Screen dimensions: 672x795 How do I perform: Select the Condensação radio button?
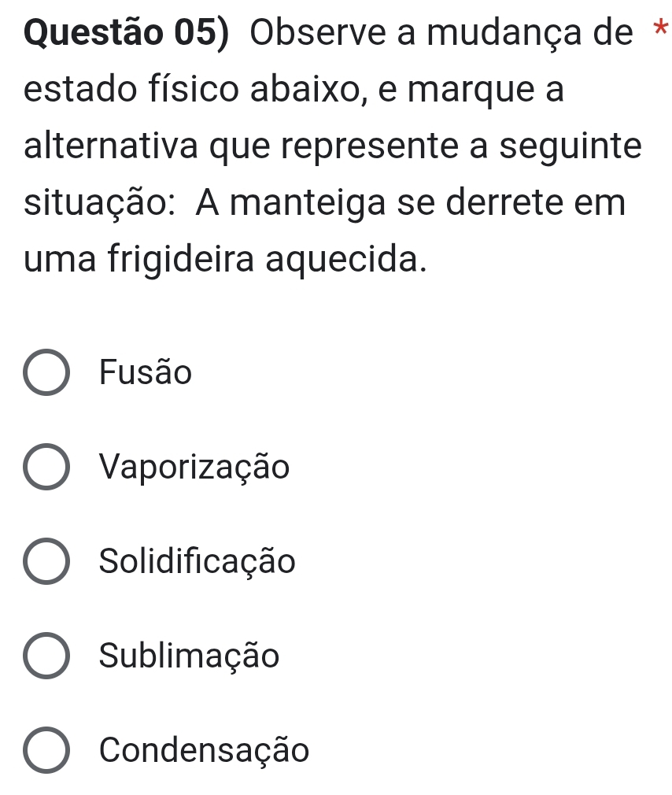(46, 751)
